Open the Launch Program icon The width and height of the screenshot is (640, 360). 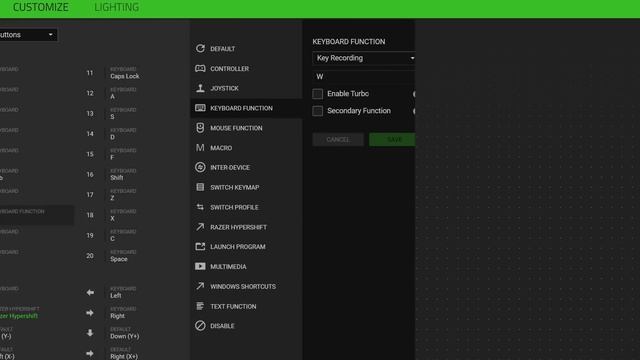pyautogui.click(x=200, y=247)
